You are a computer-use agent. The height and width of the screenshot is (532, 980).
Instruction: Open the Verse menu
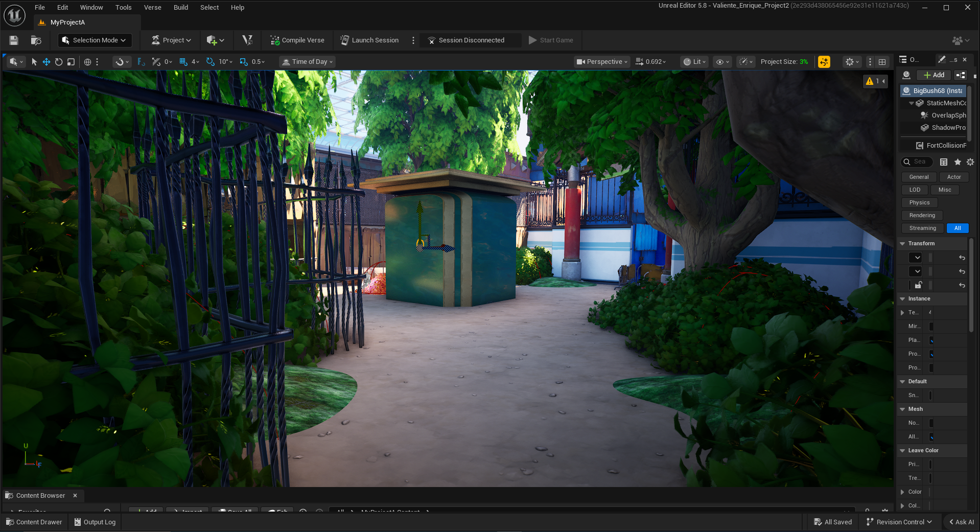152,8
